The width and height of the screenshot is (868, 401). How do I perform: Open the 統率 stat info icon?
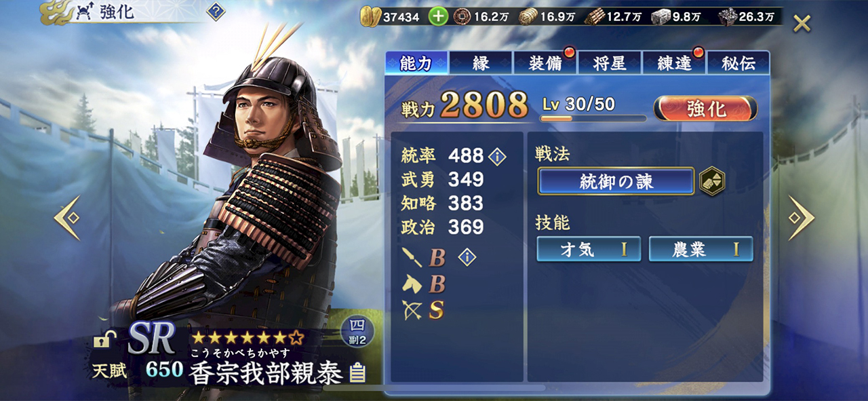[497, 156]
